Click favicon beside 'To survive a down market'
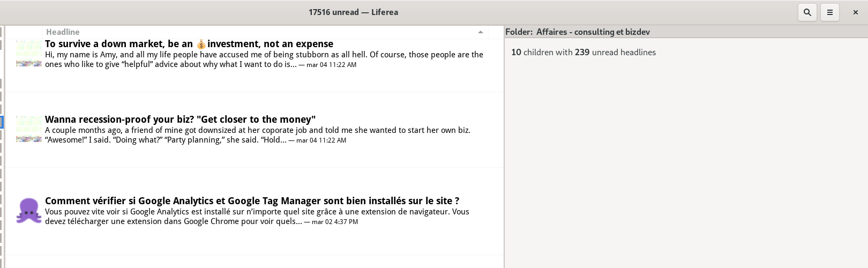The width and height of the screenshot is (868, 268). pos(29,53)
